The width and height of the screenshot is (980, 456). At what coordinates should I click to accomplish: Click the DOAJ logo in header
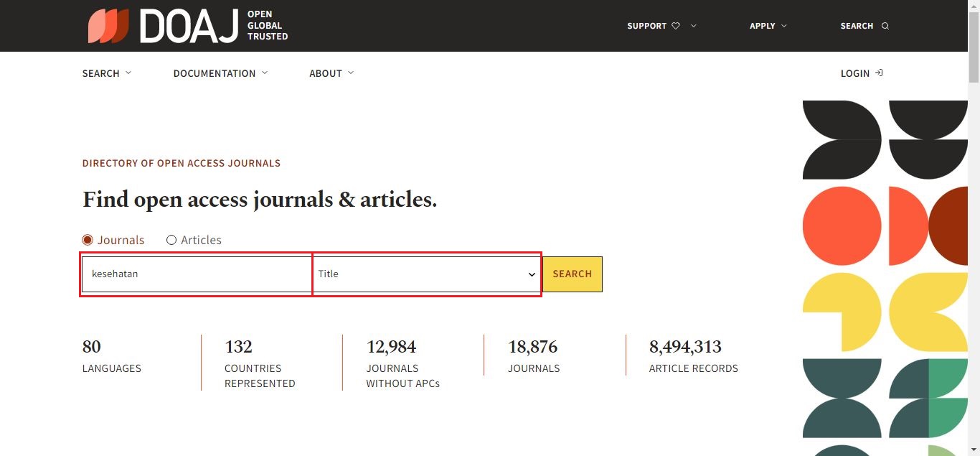pos(188,26)
